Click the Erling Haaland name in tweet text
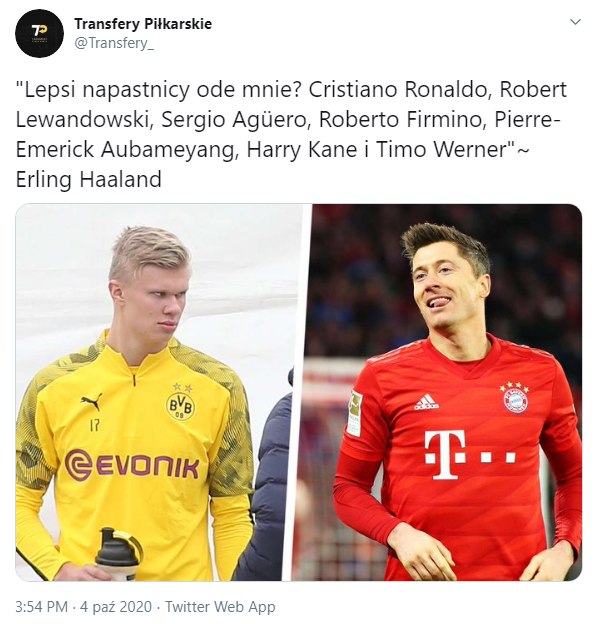Image resolution: width=595 pixels, height=624 pixels. [x=88, y=179]
